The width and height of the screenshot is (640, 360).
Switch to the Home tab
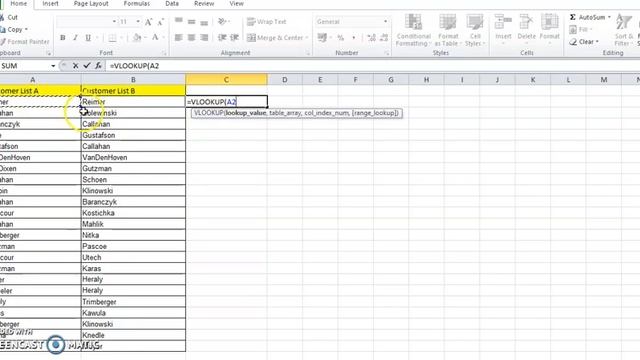pos(18,4)
